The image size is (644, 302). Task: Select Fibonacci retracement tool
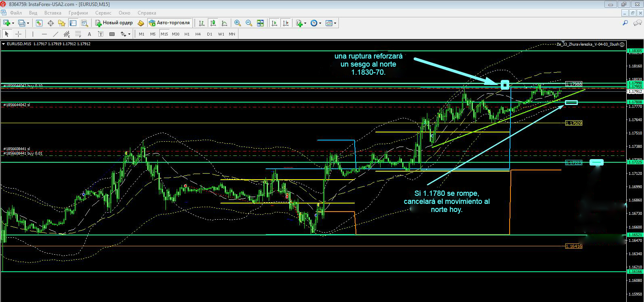pos(78,34)
